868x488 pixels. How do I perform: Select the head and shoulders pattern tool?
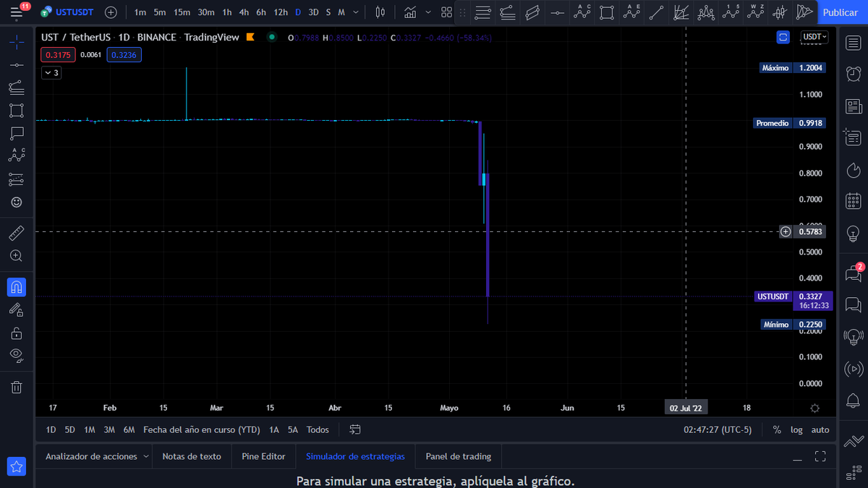705,12
